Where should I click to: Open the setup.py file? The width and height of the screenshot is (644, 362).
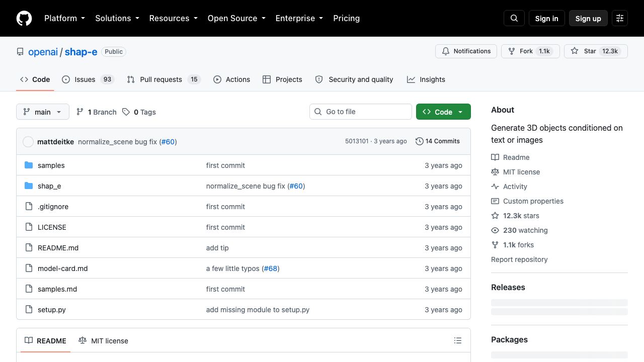pos(52,310)
